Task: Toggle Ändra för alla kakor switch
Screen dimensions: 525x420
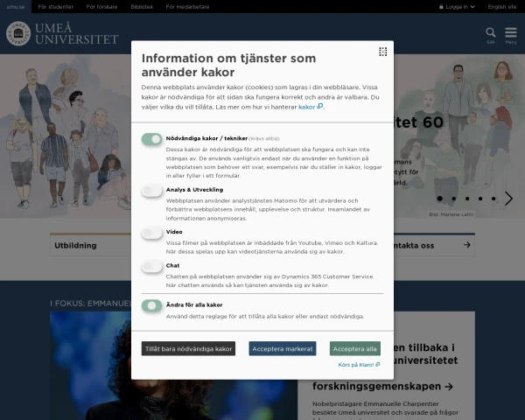Action: tap(151, 305)
